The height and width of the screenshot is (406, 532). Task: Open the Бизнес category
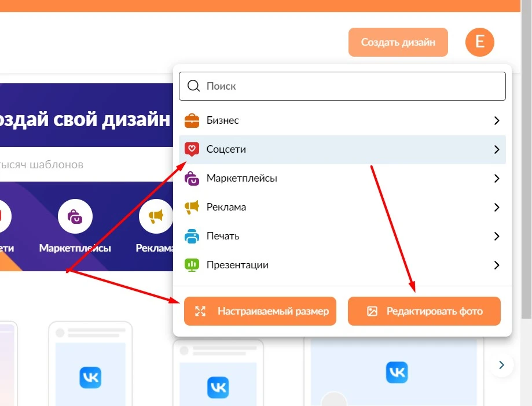[342, 120]
